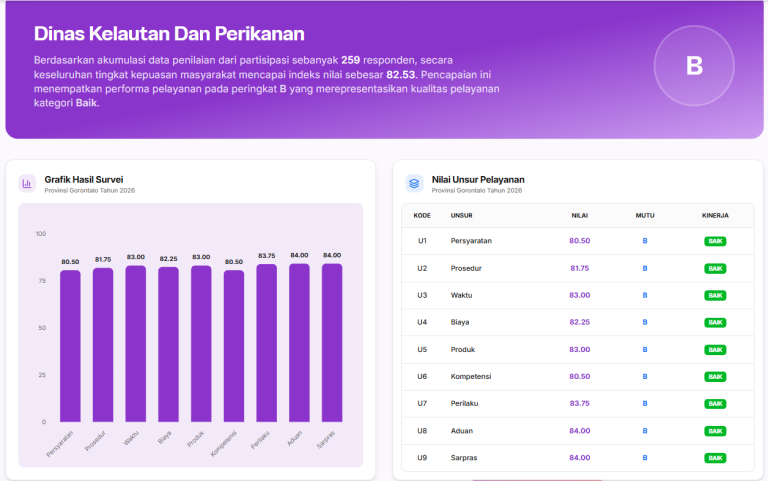Click the U1 code cell
The width and height of the screenshot is (768, 481).
pyautogui.click(x=422, y=241)
